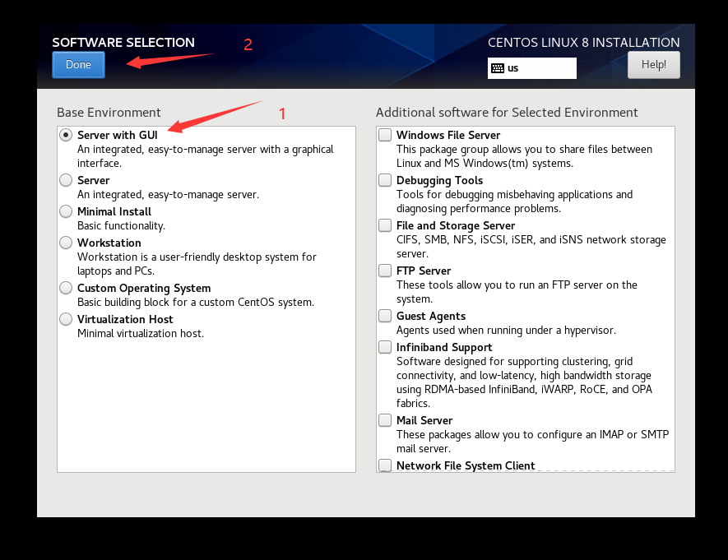Screen dimensions: 728x560
Task: Enable the Windows File Server checkbox
Action: pyautogui.click(x=385, y=135)
